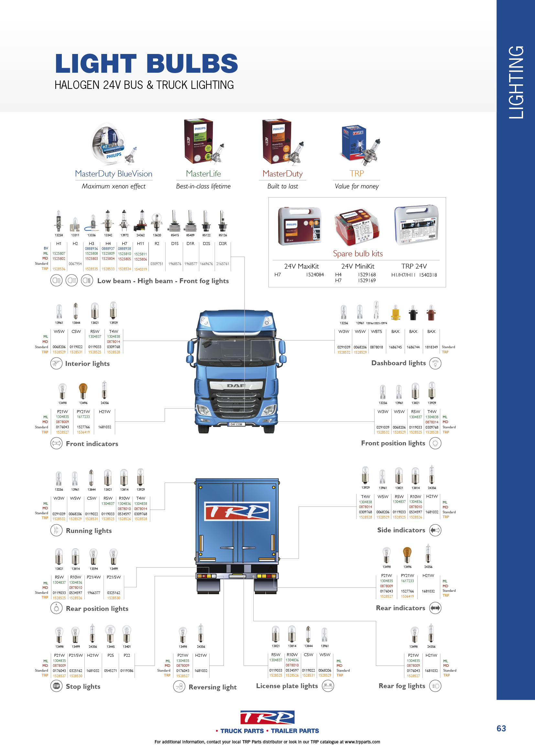Click the blue DAF truck front illustration
Image resolution: width=535 pixels, height=756 pixels.
236,371
